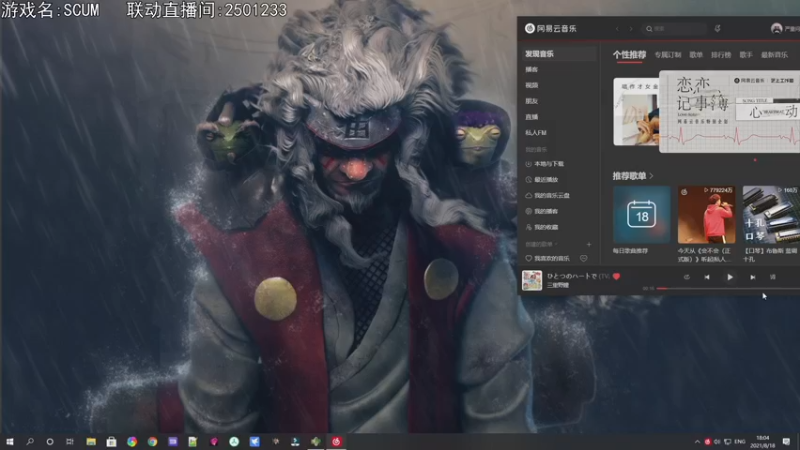Screen dimensions: 800x450
Task: Open the Windows Start menu
Action: [x=10, y=441]
